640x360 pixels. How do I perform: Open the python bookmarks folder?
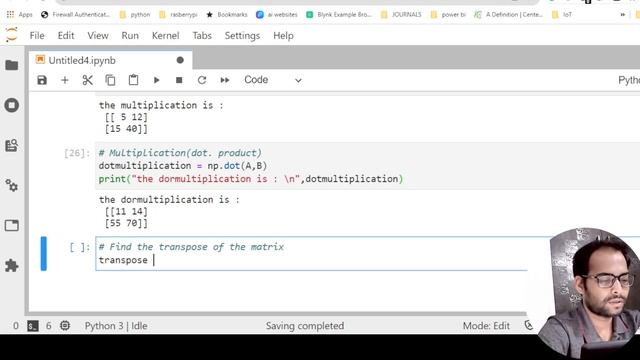pyautogui.click(x=135, y=14)
